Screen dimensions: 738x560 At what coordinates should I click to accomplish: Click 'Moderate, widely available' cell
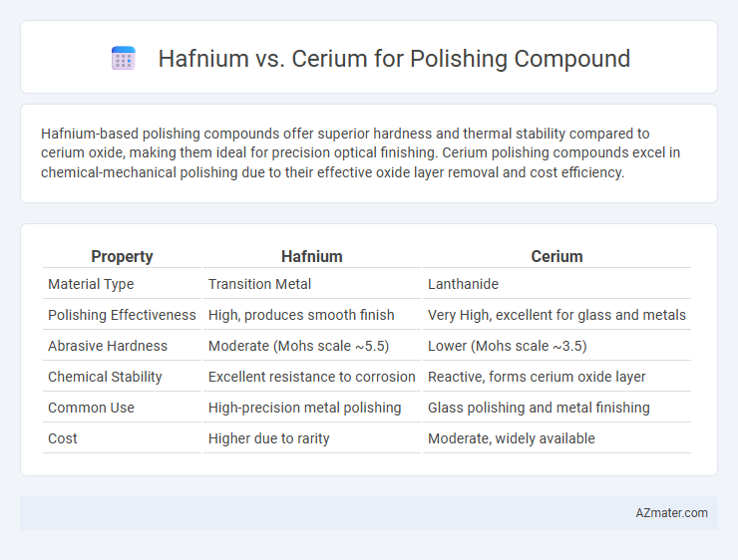[x=512, y=438]
